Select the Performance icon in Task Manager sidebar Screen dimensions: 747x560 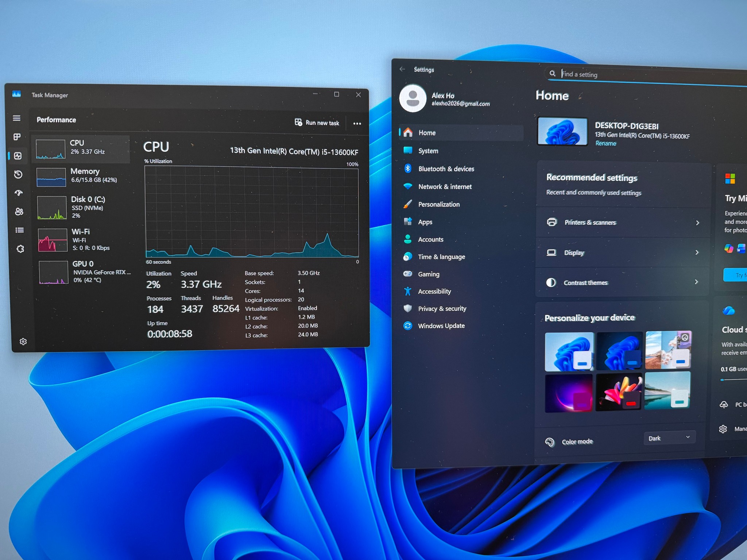(x=18, y=156)
